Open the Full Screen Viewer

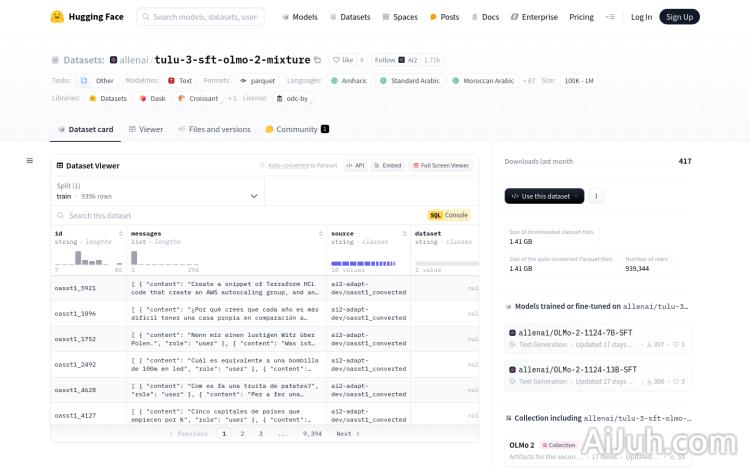[x=440, y=165]
